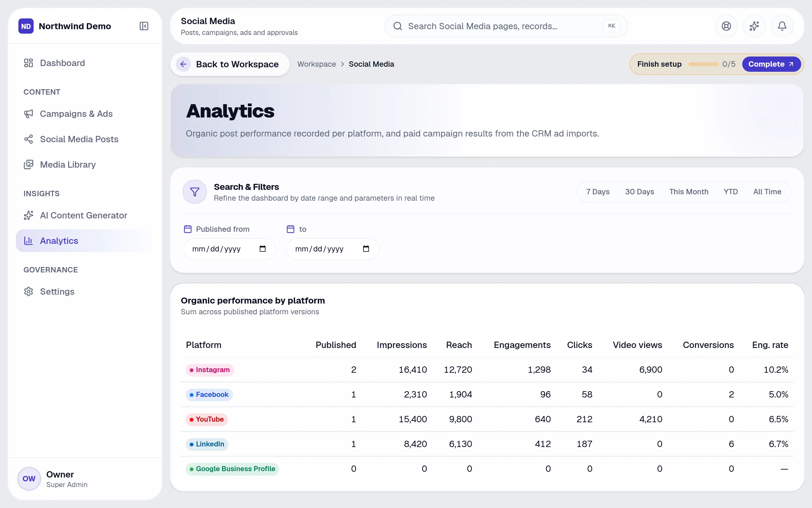Open the help lifebuoy icon
The image size is (812, 508).
[x=726, y=26]
